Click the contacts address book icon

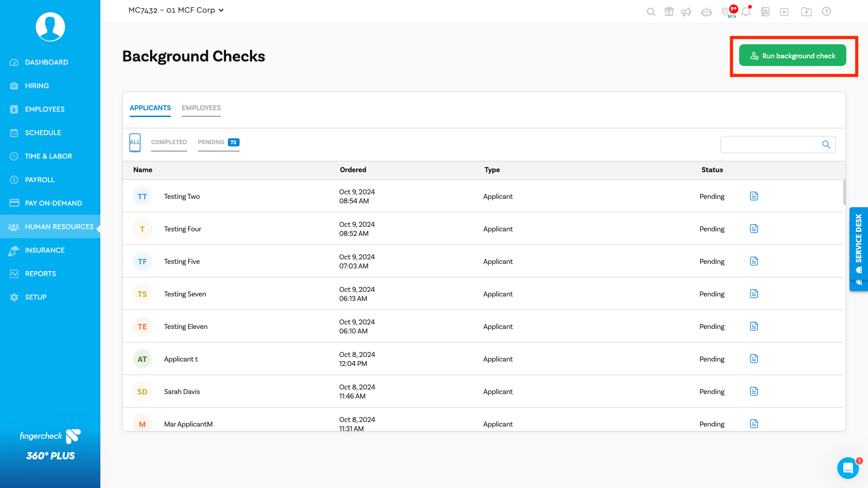pyautogui.click(x=765, y=12)
